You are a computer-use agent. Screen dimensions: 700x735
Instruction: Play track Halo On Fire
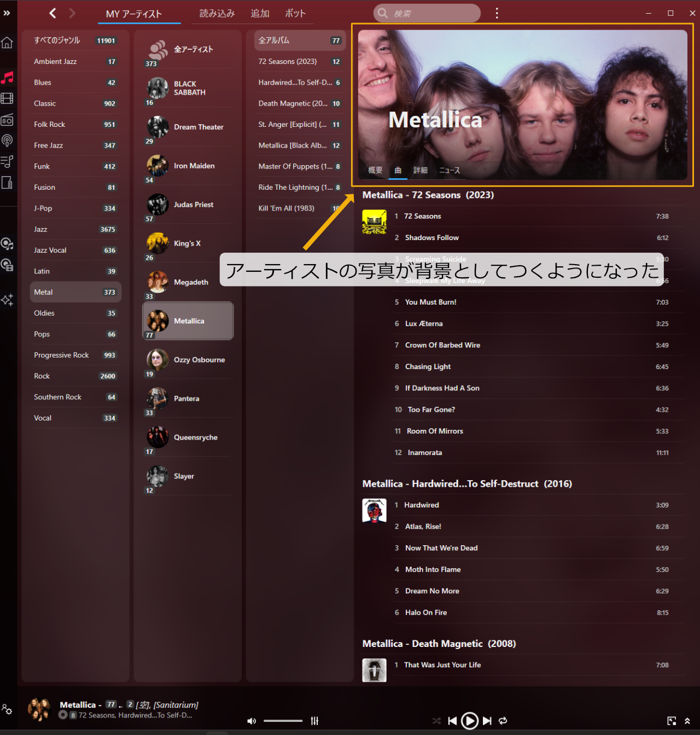(x=539, y=613)
